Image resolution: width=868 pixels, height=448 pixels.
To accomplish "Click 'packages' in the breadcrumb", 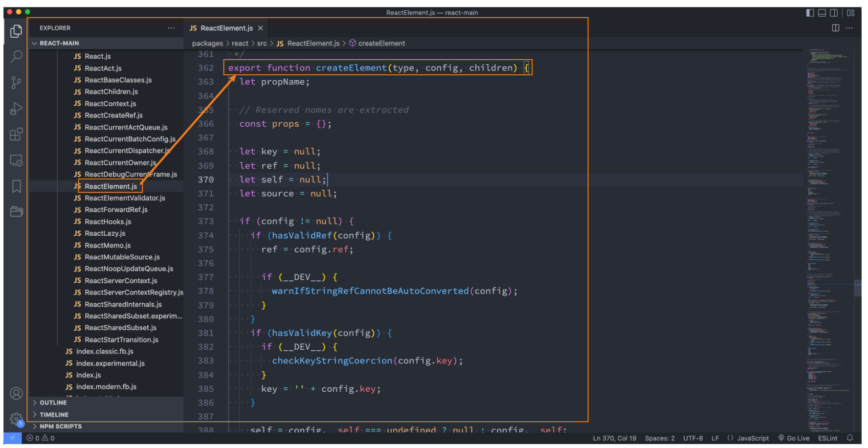I will pyautogui.click(x=207, y=44).
